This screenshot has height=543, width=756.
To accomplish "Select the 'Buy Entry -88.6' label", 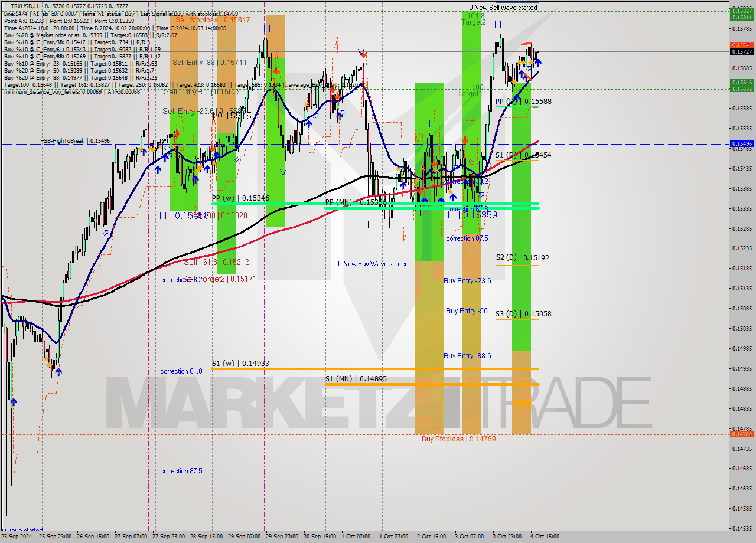I will click(467, 356).
